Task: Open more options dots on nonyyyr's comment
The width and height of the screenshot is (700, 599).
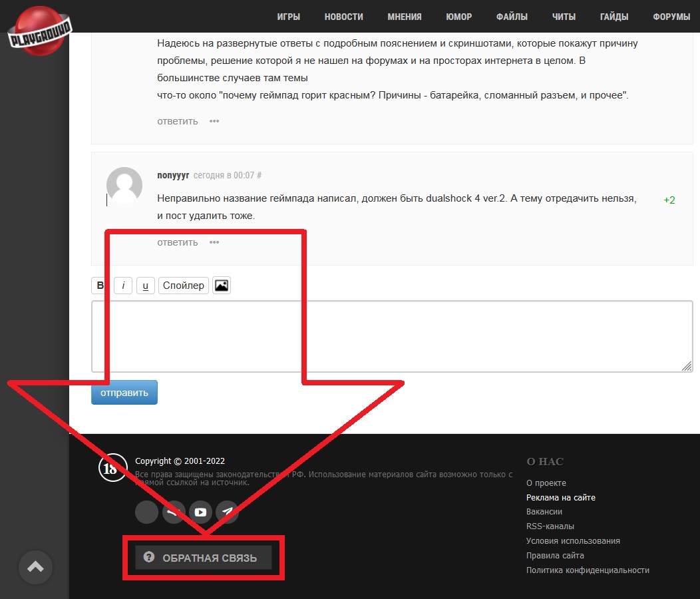Action: (x=214, y=242)
